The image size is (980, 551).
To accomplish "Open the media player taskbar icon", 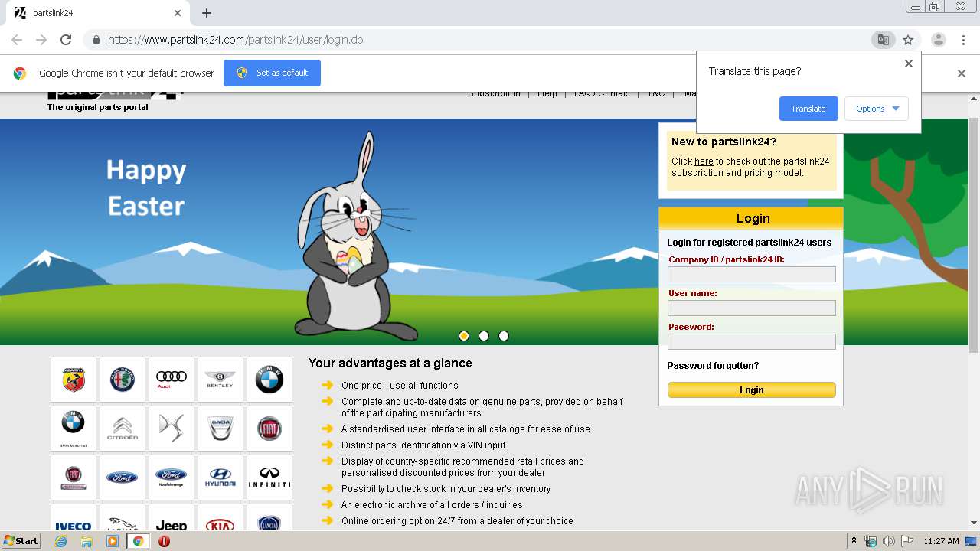I will pyautogui.click(x=113, y=541).
